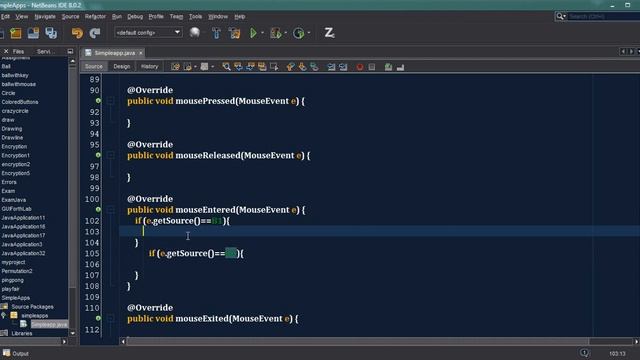Screen dimensions: 640x360
Task: Open the Run Project dropdown arrow
Action: [x=262, y=33]
